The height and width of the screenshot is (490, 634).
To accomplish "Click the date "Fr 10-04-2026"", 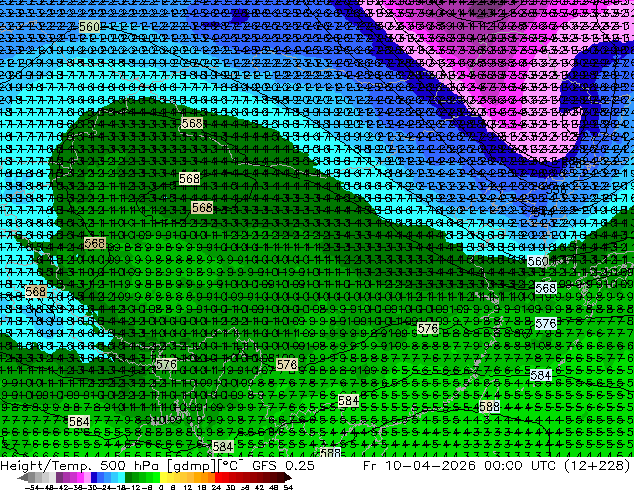I will click(x=419, y=466).
